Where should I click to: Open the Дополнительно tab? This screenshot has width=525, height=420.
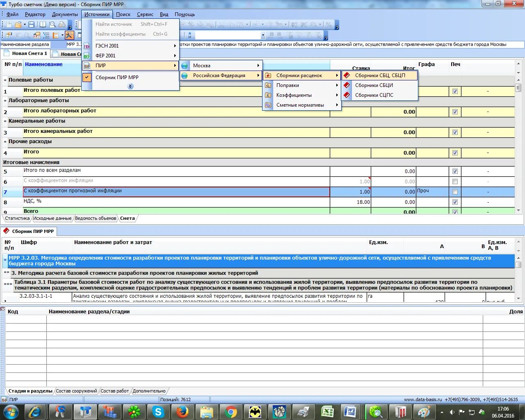(149, 391)
